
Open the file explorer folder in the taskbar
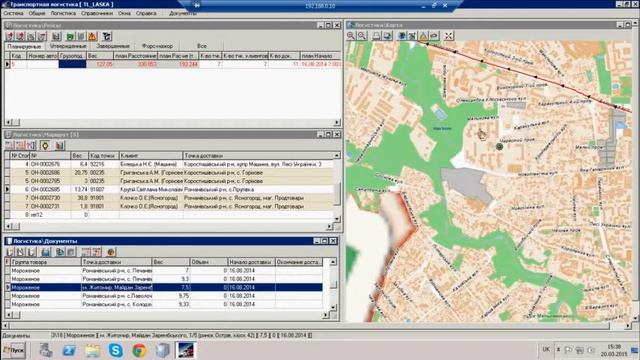point(92,350)
